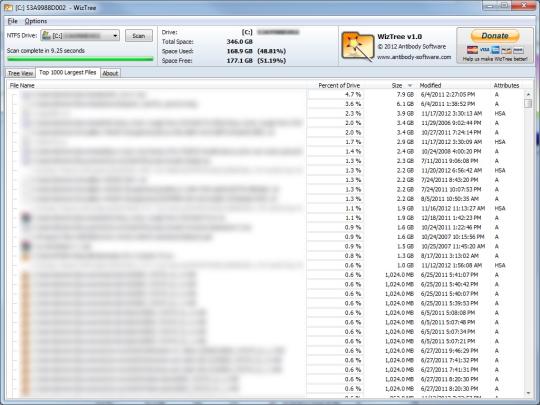The image size is (540, 405).
Task: Select the 7.9 GB size cell
Action: pos(405,94)
